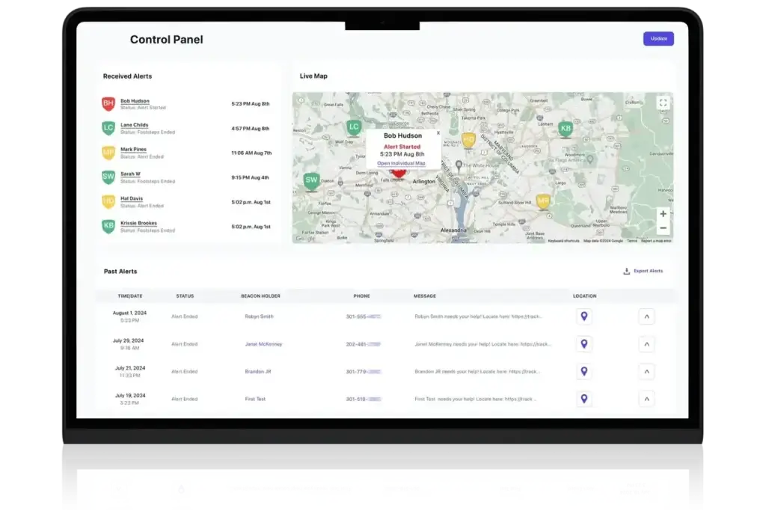This screenshot has width=766, height=532.
Task: Click the July 21, 2024 date cell
Action: coord(130,372)
